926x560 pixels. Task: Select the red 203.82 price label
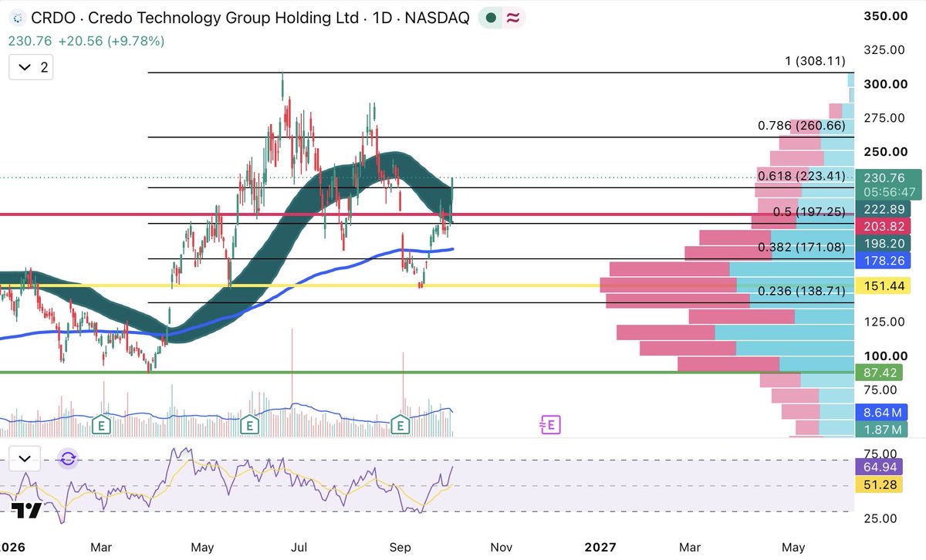point(884,226)
